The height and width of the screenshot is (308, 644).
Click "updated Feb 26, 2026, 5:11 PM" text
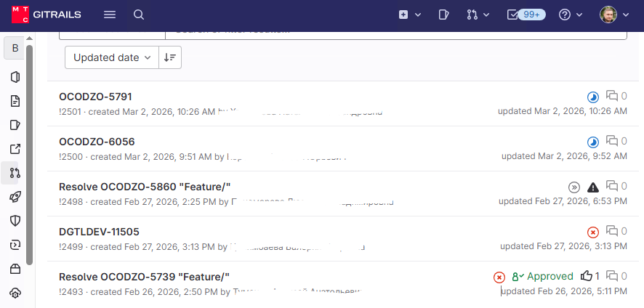[x=564, y=291]
